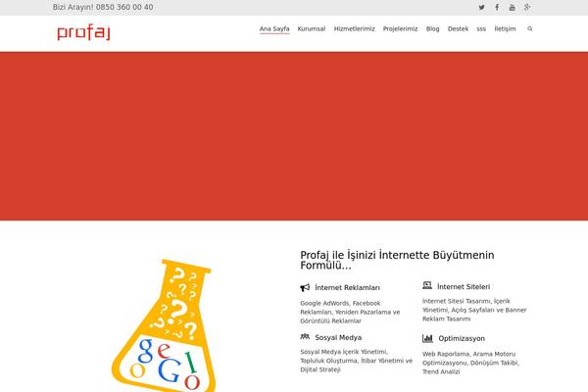Open the Facebook social link
The width and height of the screenshot is (588, 392).
click(497, 8)
